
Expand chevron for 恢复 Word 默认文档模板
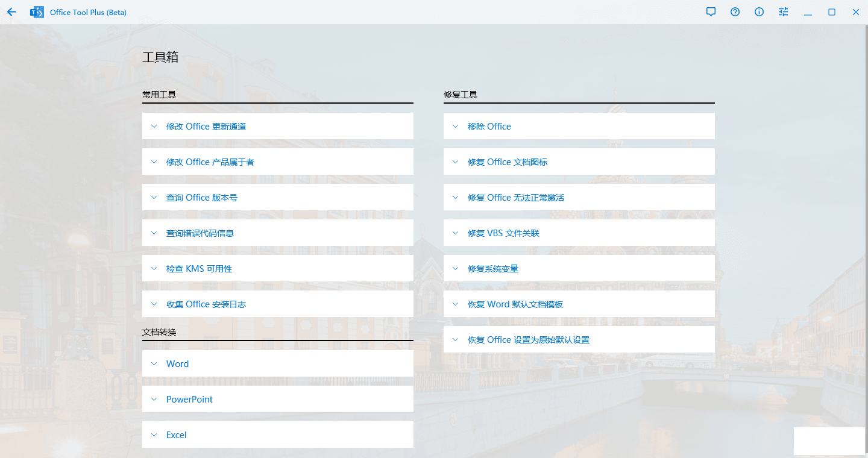(455, 304)
